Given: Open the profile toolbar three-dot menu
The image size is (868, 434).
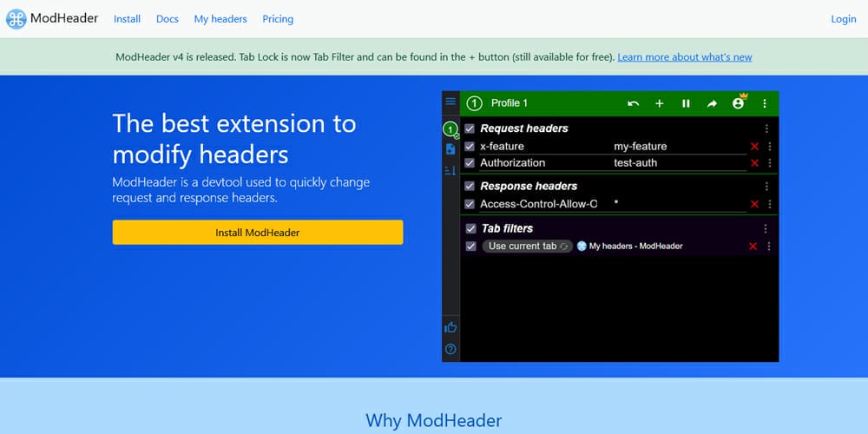Looking at the screenshot, I should (x=765, y=103).
